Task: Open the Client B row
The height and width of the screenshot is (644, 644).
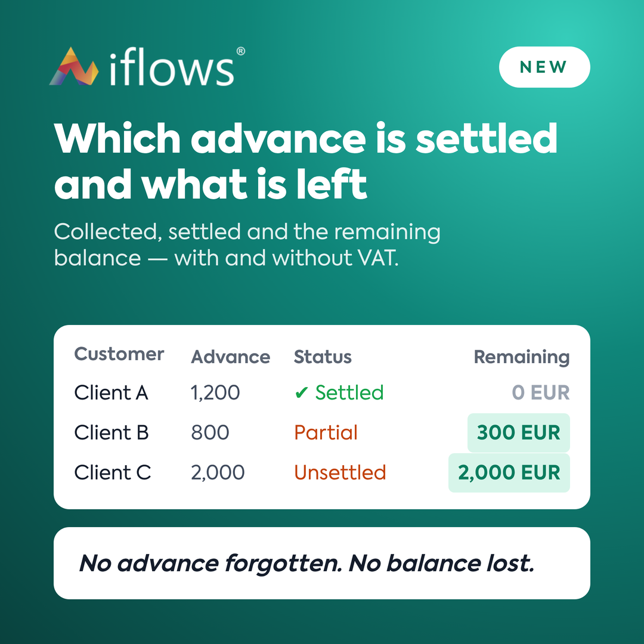Action: (322, 432)
